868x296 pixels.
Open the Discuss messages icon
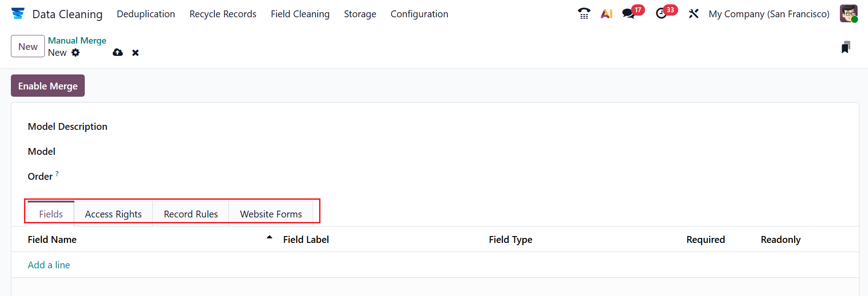629,14
